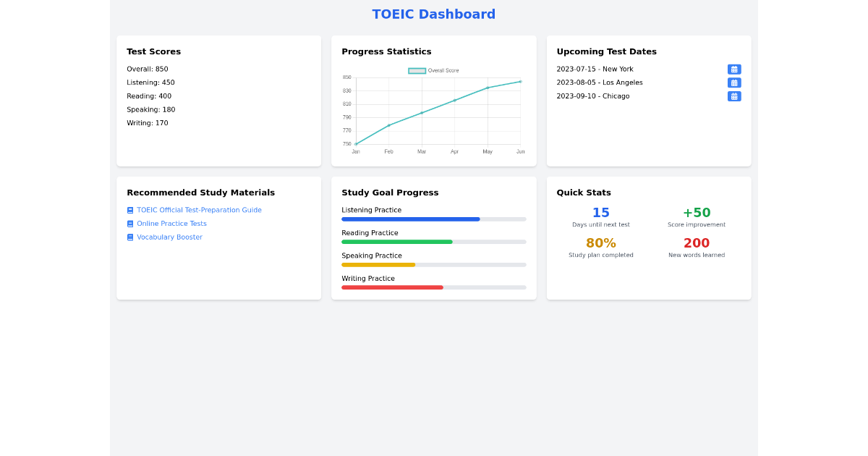Click the calendar icon beside 2023-07-15 New York
The height and width of the screenshot is (456, 868).
(734, 69)
